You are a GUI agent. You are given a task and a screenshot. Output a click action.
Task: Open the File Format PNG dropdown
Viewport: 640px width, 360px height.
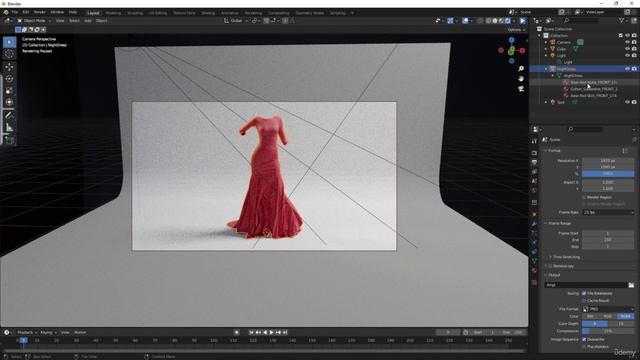coord(608,309)
